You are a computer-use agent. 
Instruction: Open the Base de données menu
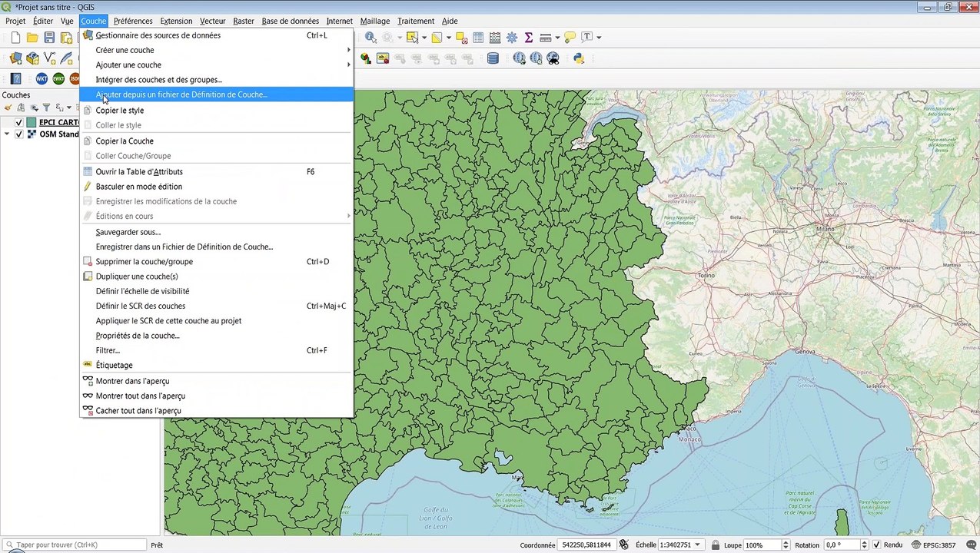290,21
